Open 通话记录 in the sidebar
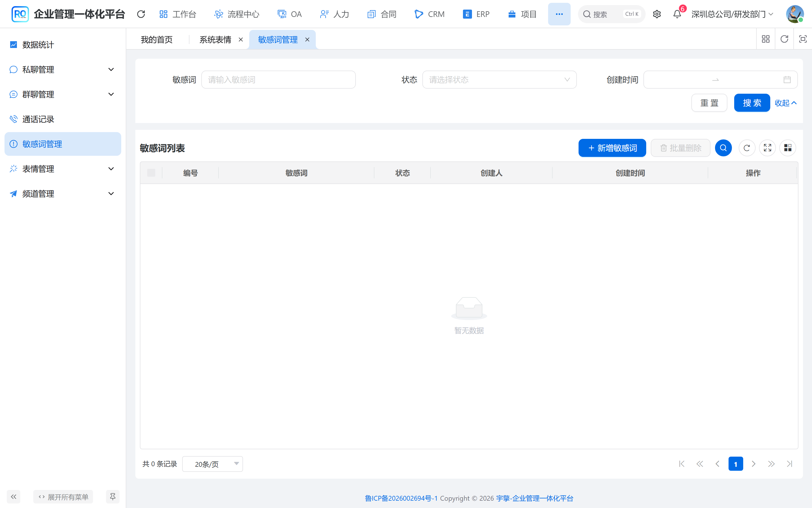Viewport: 812px width, 508px height. tap(63, 119)
